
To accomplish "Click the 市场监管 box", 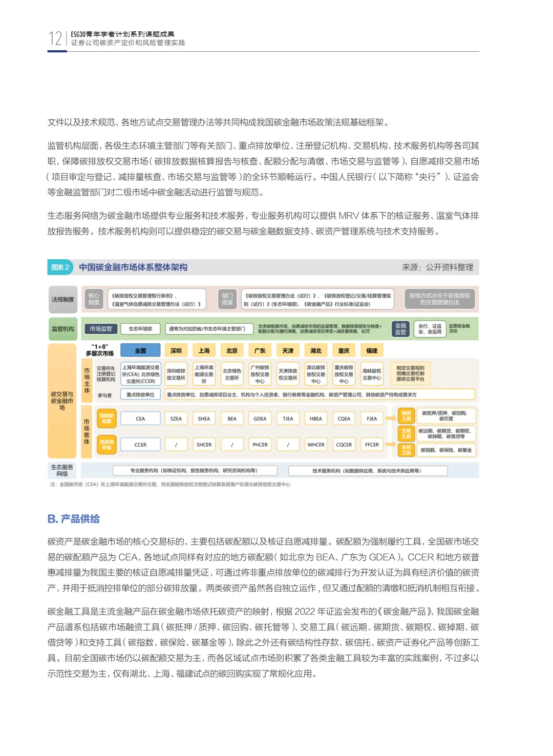I will 101,329.
